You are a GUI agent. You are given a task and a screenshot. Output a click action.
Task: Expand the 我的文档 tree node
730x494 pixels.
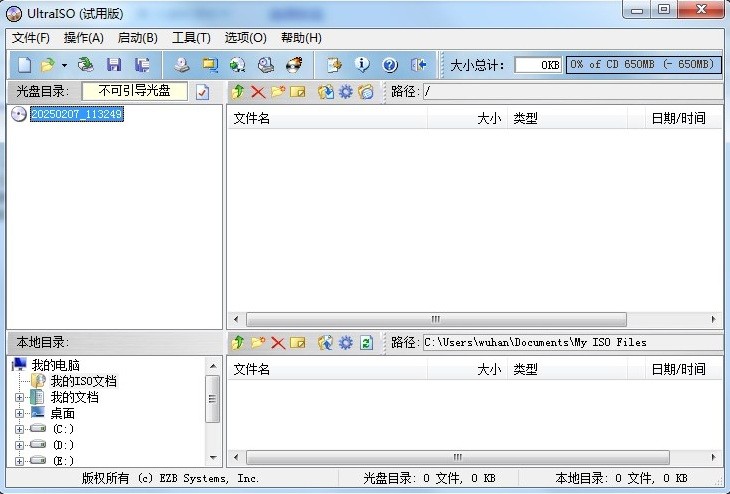click(20, 398)
